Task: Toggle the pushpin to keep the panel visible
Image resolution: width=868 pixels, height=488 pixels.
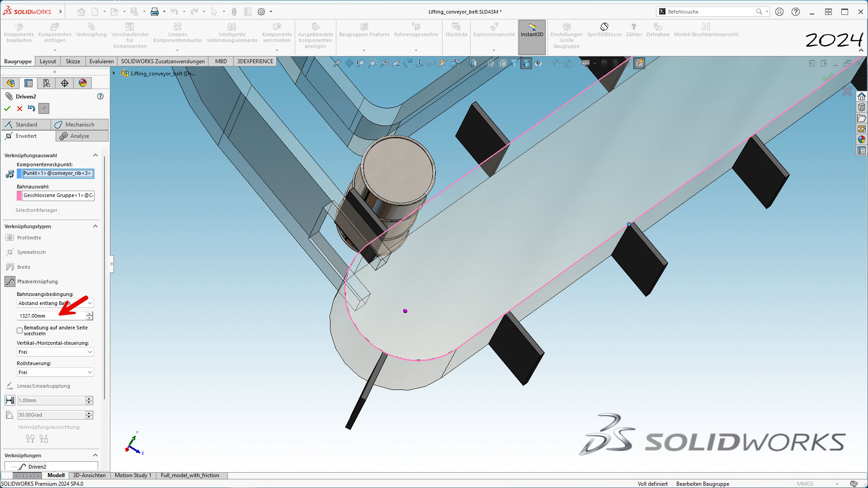Action: (43, 108)
